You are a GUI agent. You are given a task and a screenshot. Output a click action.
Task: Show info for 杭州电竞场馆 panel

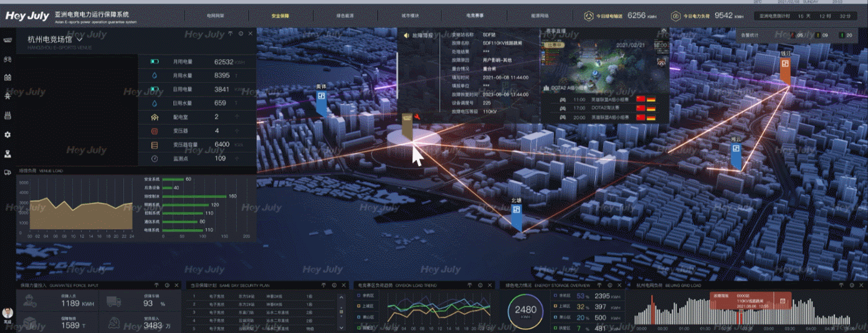[x=241, y=34]
